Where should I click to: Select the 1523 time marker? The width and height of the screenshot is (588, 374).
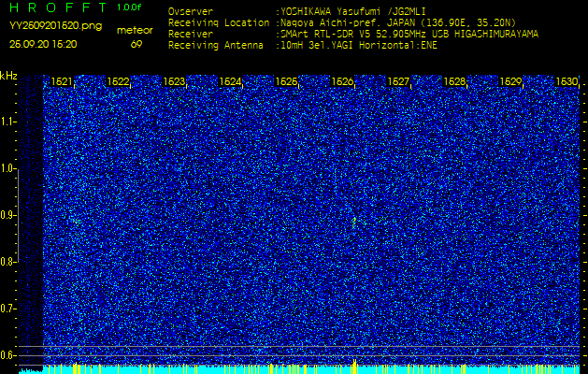coord(175,82)
